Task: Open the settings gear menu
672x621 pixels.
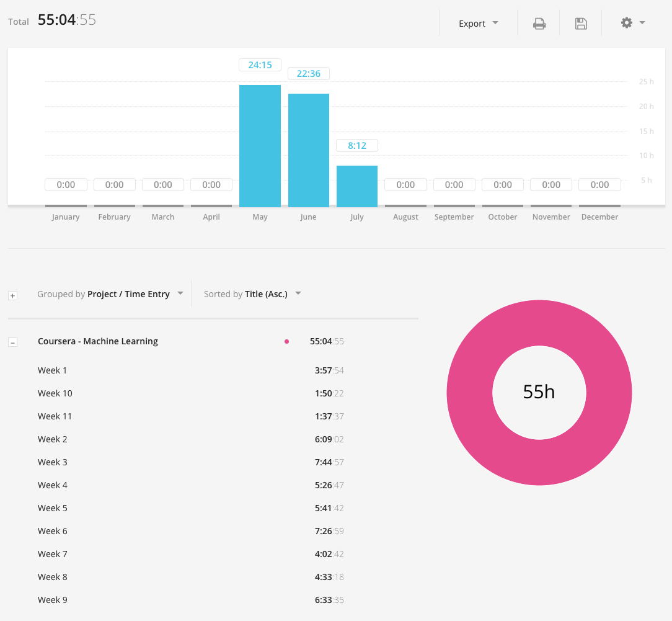Action: pos(632,23)
